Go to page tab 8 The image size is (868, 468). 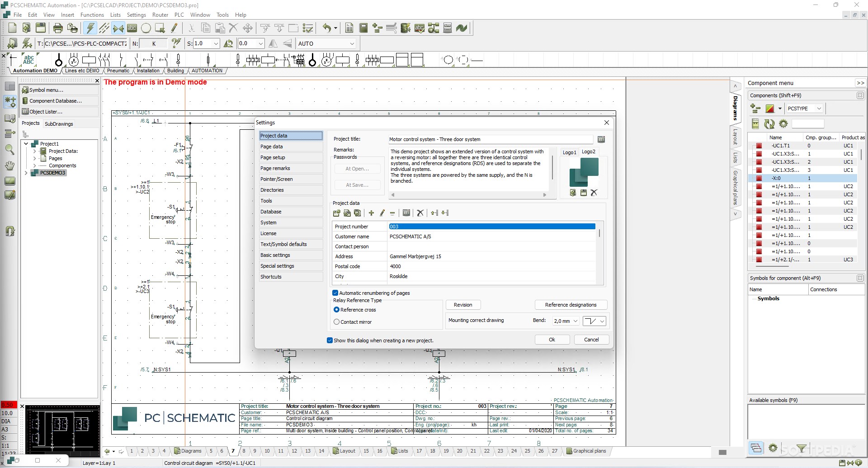pos(244,451)
